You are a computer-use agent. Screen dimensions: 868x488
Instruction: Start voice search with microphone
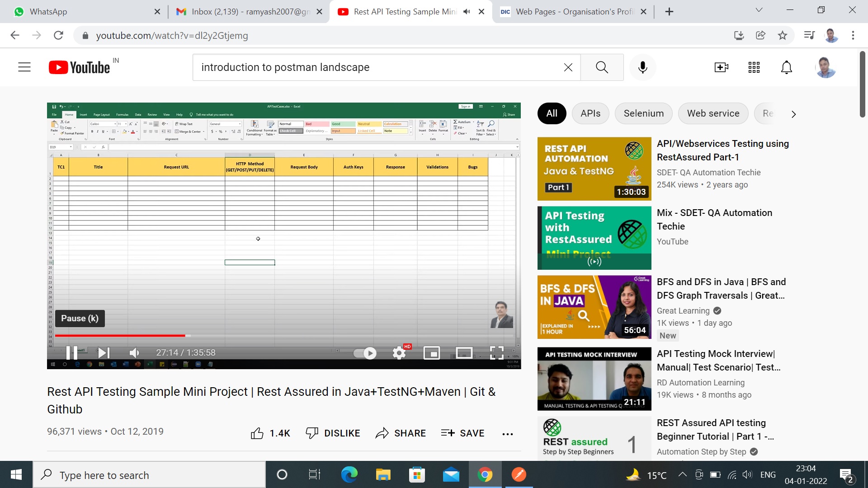point(642,67)
